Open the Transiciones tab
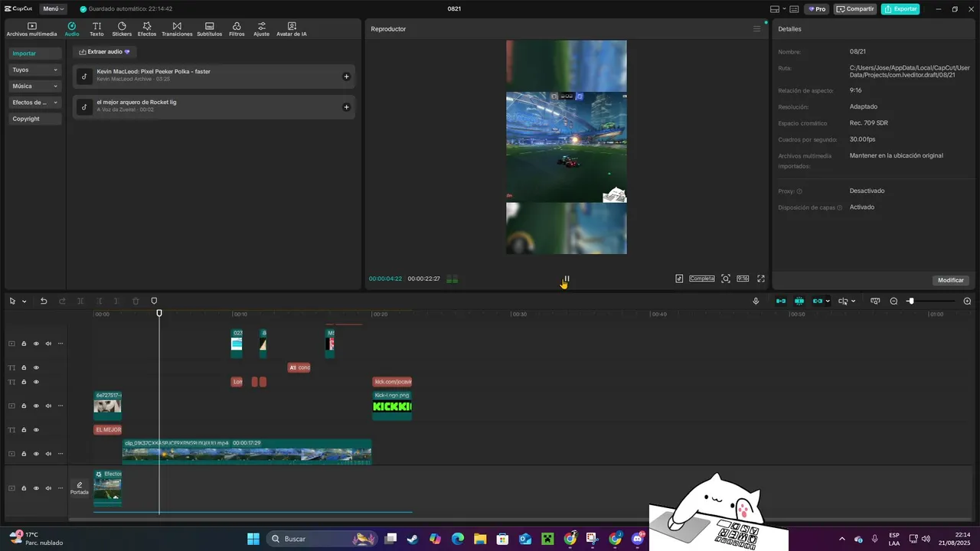 [x=177, y=30]
